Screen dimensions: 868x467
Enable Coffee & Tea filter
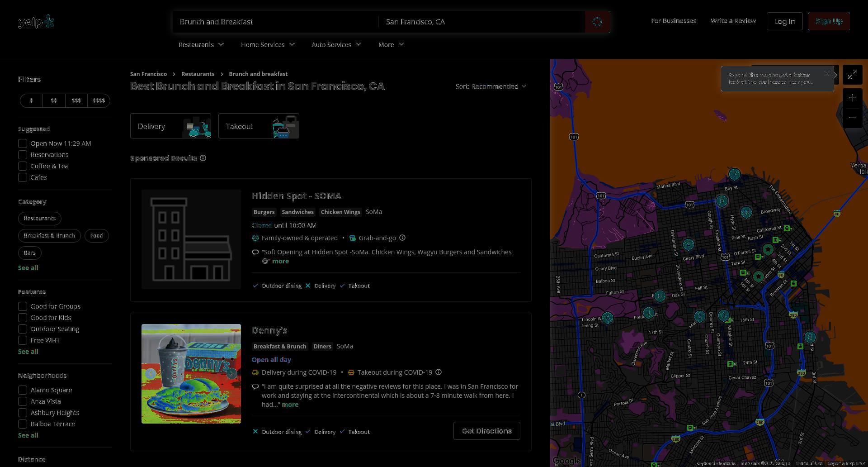23,166
